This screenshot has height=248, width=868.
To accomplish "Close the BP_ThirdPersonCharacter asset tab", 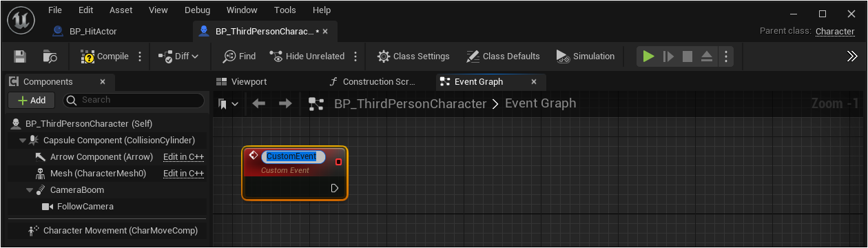I will tap(325, 32).
